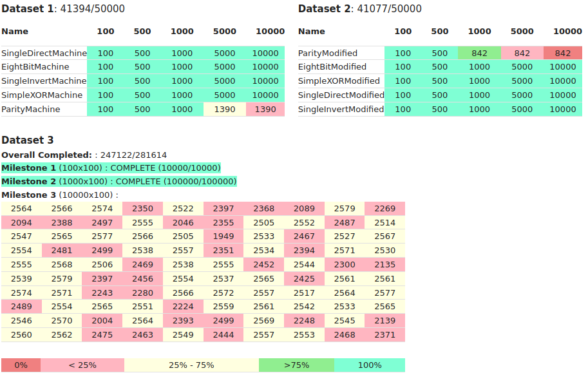This screenshot has height=375, width=588.
Task: Select the SimpleXORModified row label
Action: (x=339, y=81)
